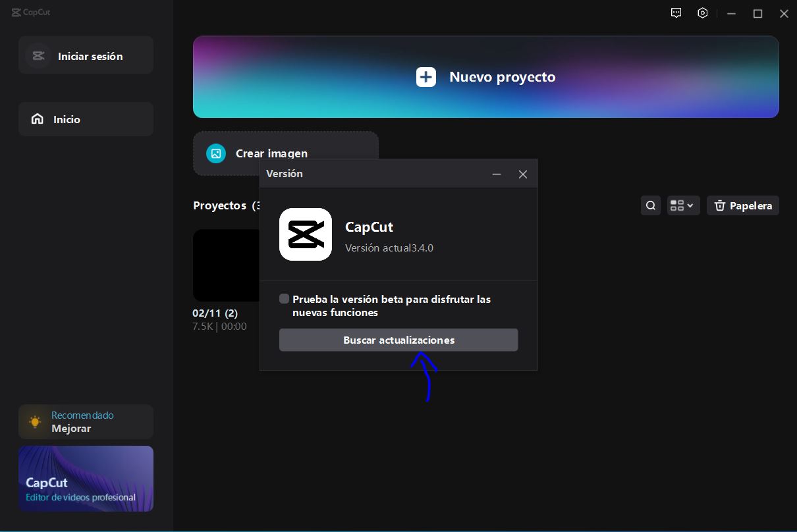
Task: Minimize the Versión dialog
Action: 497,174
